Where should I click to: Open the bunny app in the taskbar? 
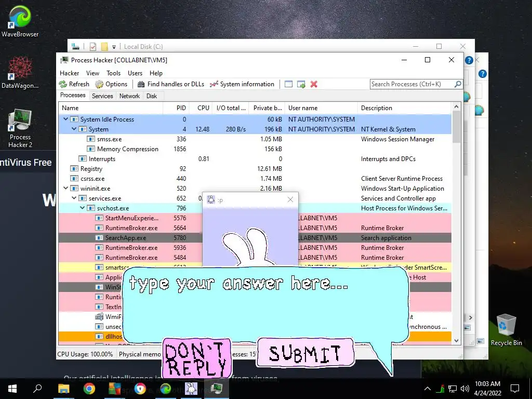(x=191, y=389)
